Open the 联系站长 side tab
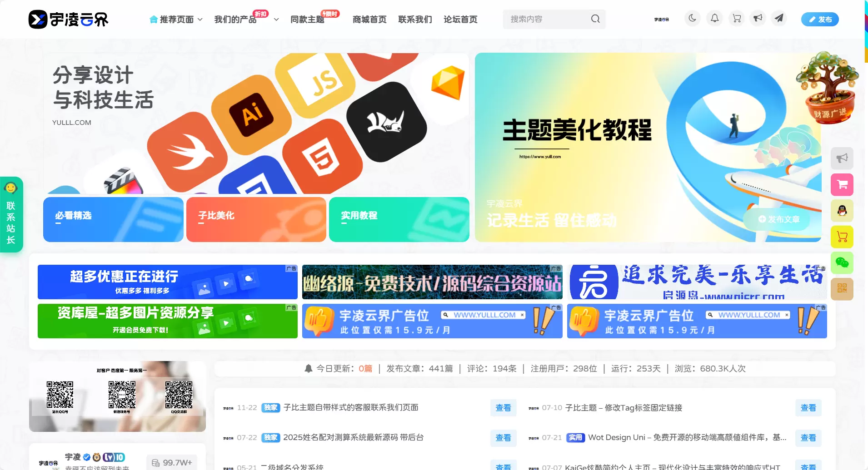This screenshot has width=868, height=470. tap(11, 214)
